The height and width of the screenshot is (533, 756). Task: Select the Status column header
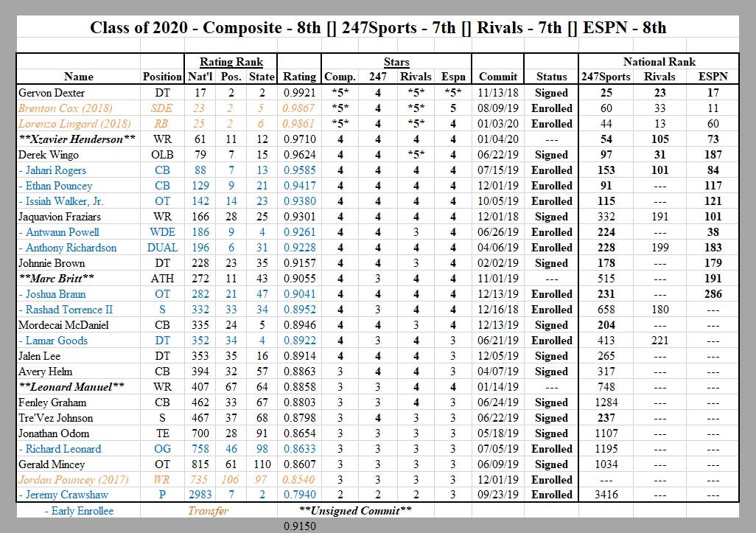(552, 77)
